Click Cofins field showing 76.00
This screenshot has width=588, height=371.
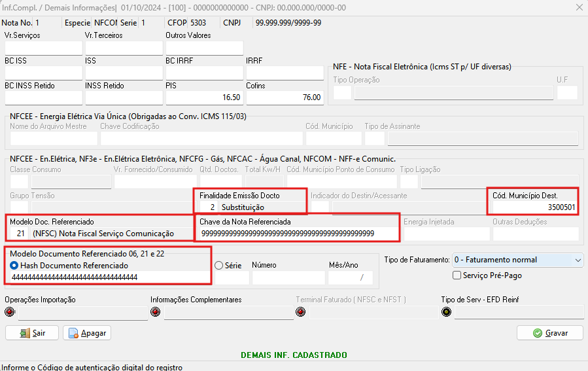pyautogui.click(x=285, y=97)
